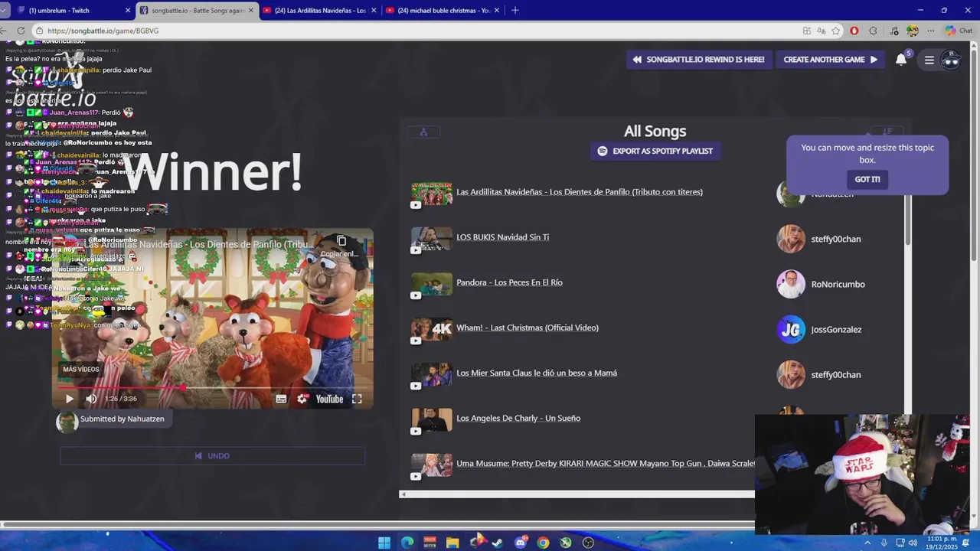Click Submitted by Nahuatzen label

coord(122,419)
